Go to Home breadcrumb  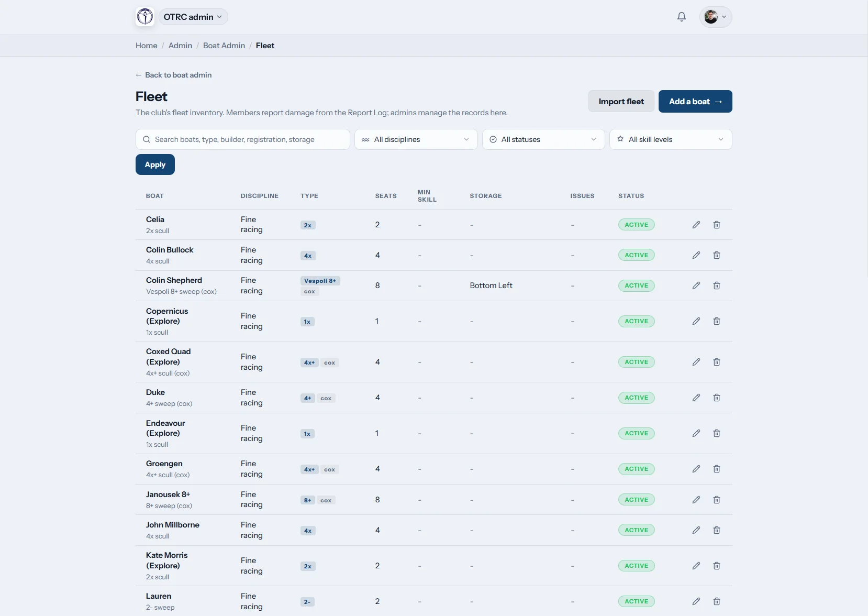coord(146,46)
